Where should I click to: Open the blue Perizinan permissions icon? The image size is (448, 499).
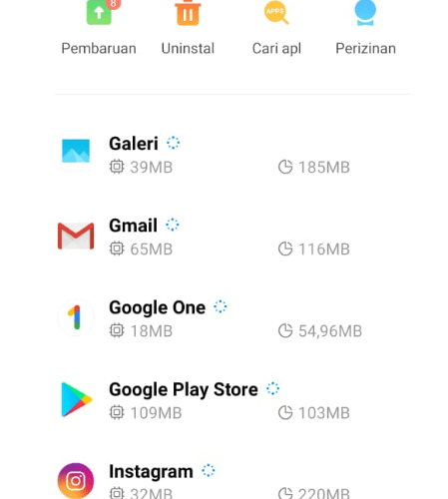click(x=365, y=13)
